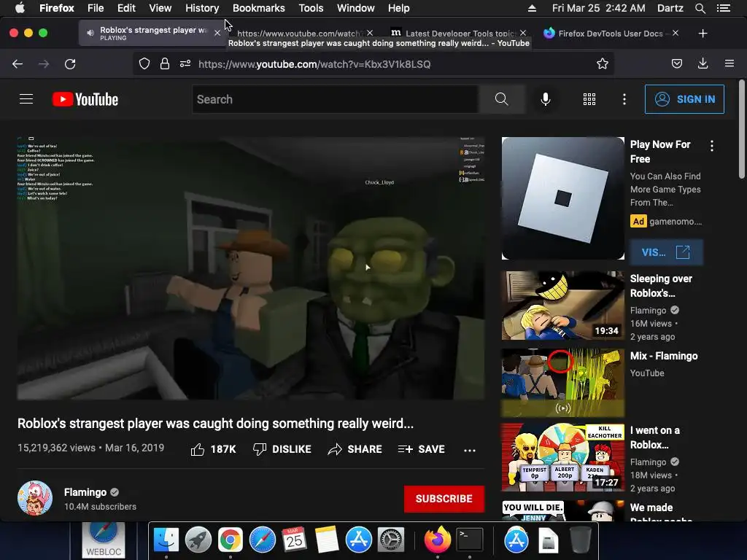Open the History menu

202,8
